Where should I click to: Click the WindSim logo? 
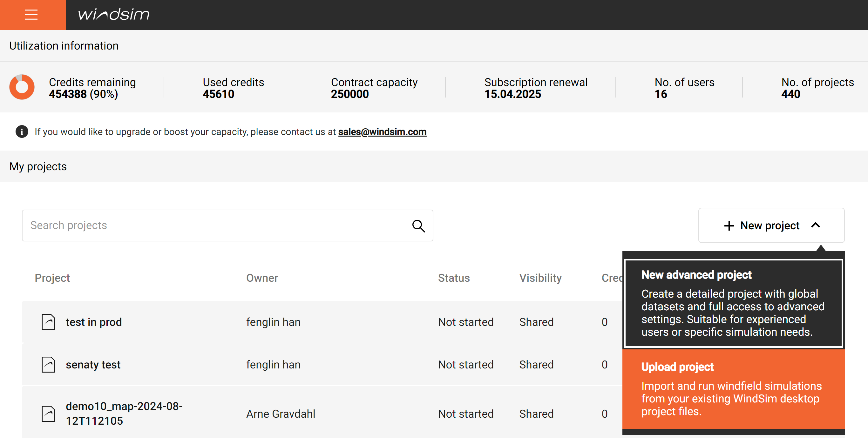click(113, 15)
